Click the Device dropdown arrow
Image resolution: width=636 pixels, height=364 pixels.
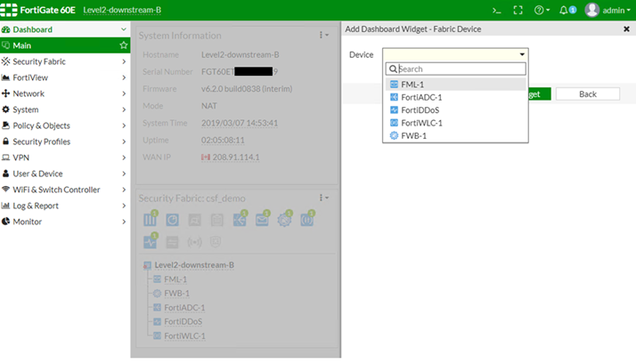click(522, 55)
